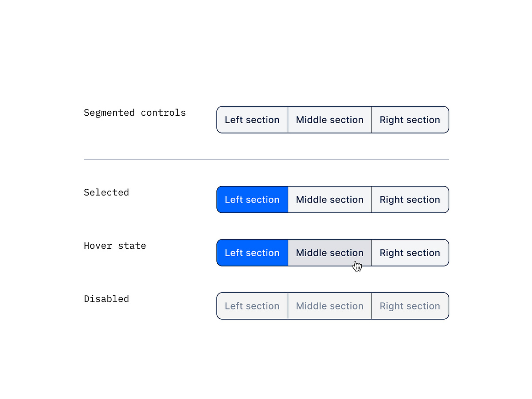Click the disabled Right section segment
This screenshot has height=399, width=532.
coord(410,306)
